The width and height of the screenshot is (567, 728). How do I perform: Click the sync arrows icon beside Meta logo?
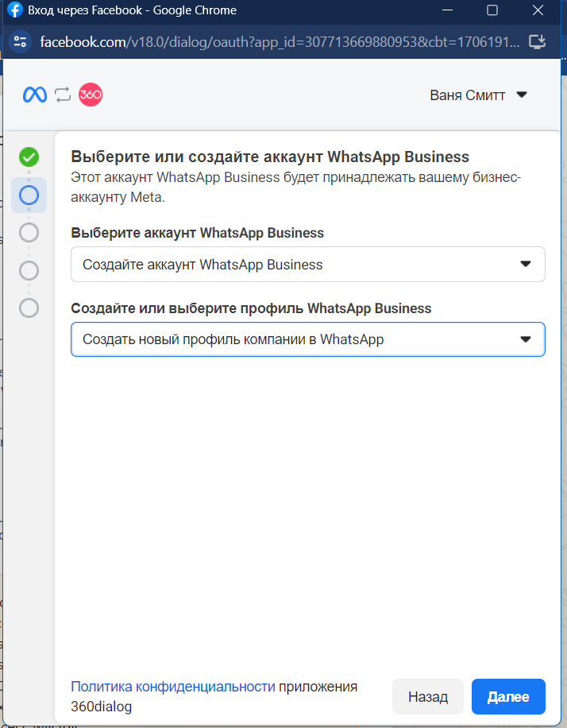63,95
